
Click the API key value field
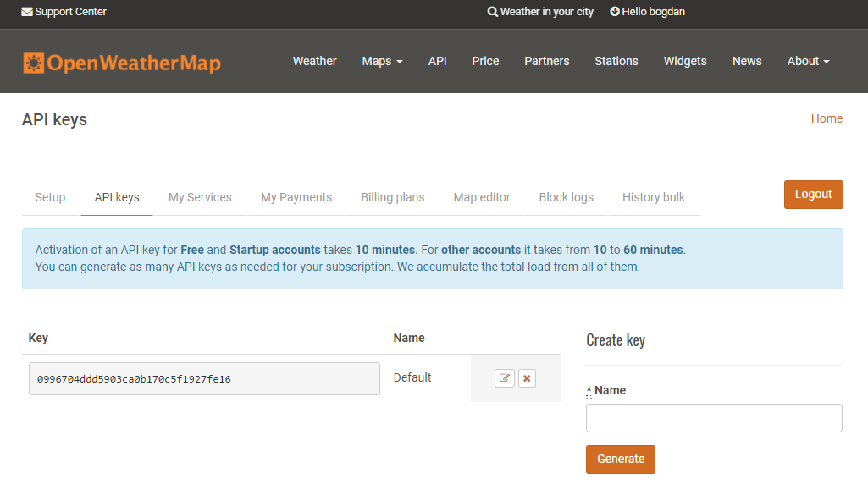(204, 379)
